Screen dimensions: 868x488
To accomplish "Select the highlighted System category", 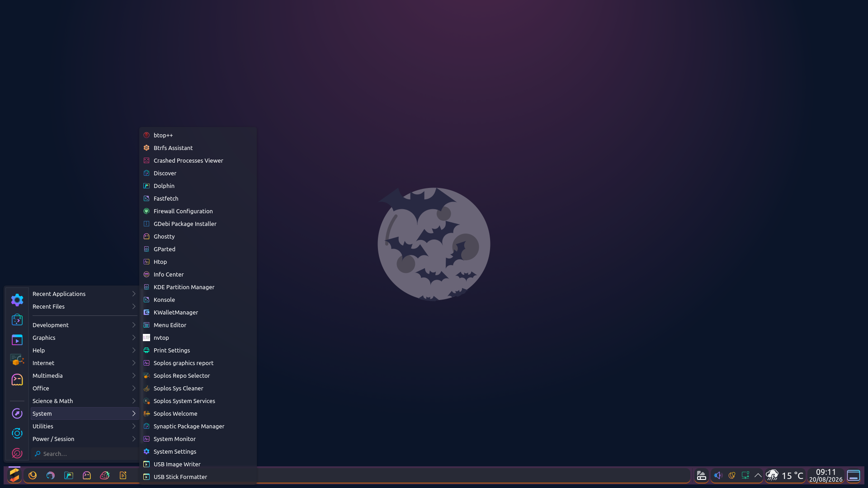I will pos(84,413).
